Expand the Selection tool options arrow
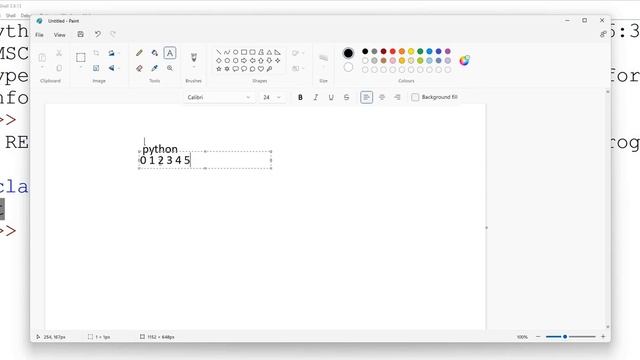This screenshot has height=360, width=640. pos(81,68)
